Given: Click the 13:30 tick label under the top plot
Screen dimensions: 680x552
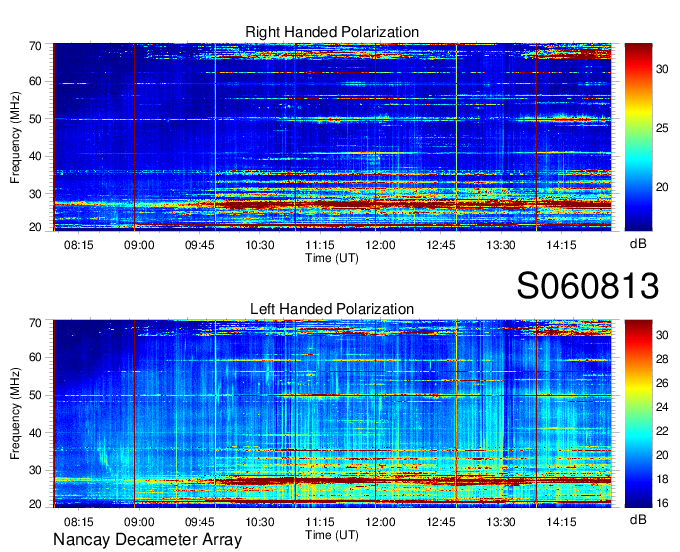Looking at the screenshot, I should (501, 245).
